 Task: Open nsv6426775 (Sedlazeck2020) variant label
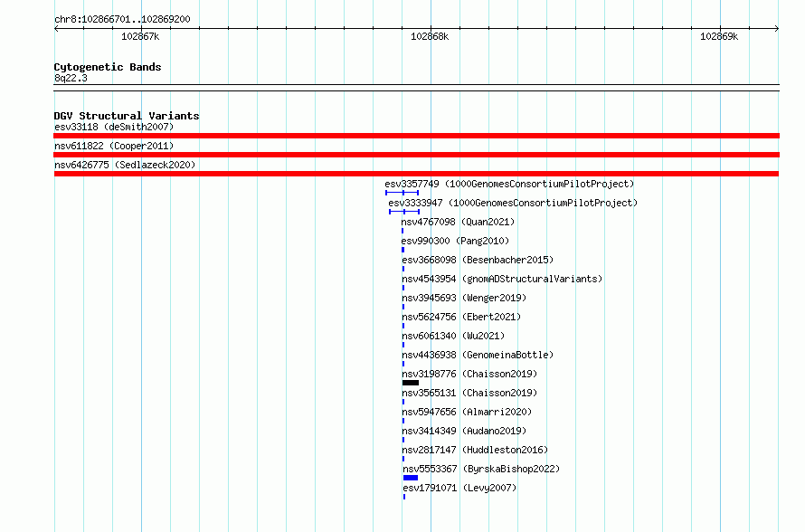(125, 165)
